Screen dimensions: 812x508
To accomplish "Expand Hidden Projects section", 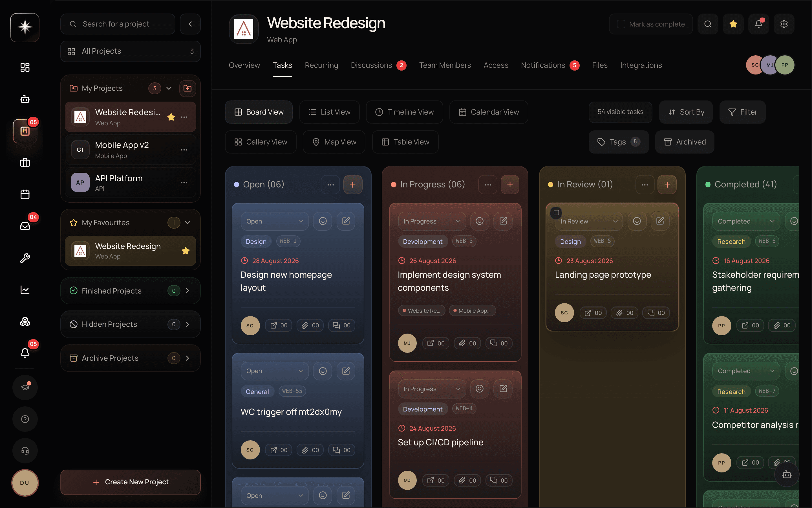I will [187, 324].
